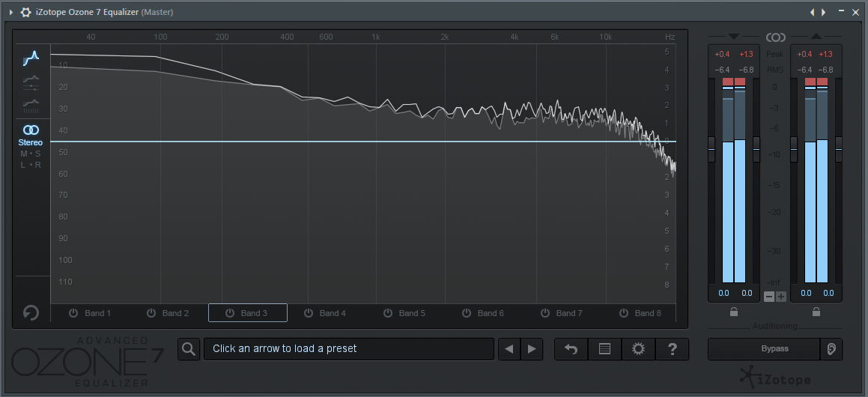The image size is (868, 397).
Task: Click the input left peak reading +0.4
Action: 723,54
